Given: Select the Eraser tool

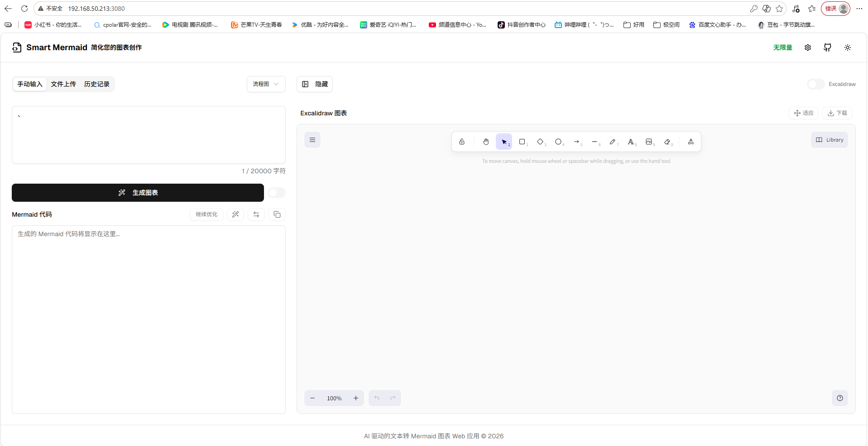Looking at the screenshot, I should point(667,142).
